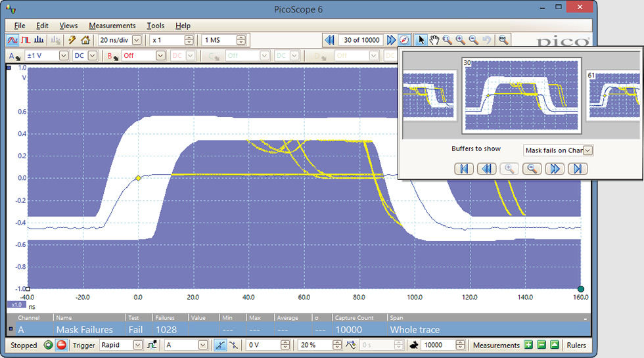Jump to last buffer in navigator
Screen dimensions: 644x358
(x=578, y=169)
